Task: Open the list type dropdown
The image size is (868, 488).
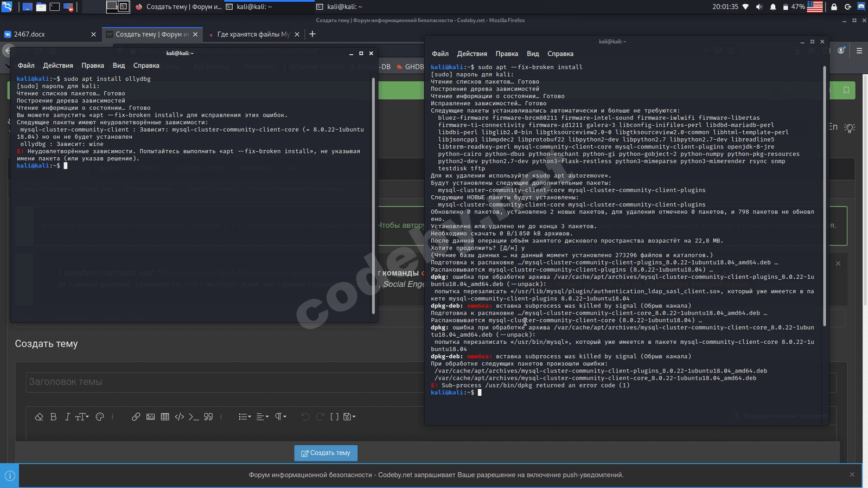Action: [x=245, y=416]
